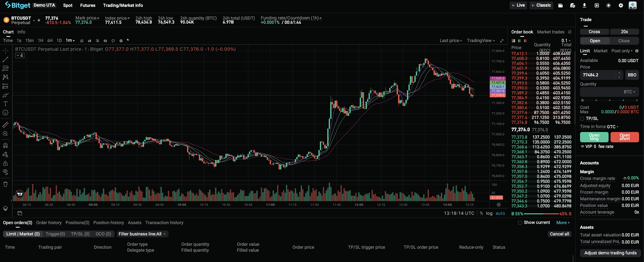
Task: Switch to the Market trades tab
Action: coord(551,32)
